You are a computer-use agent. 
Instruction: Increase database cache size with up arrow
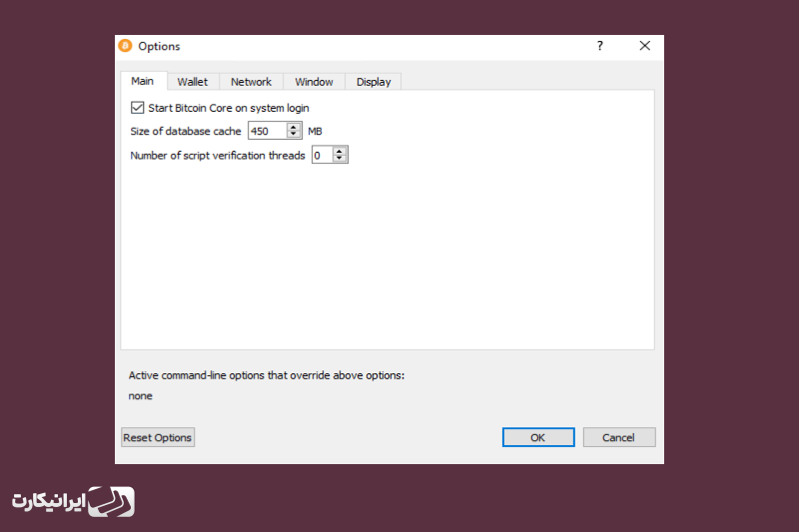(293, 127)
